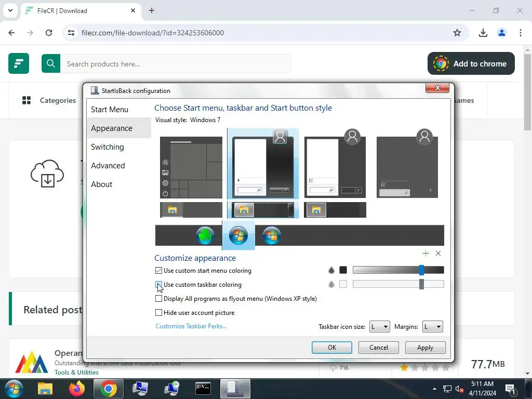Open the Categories menu on FileCR
The height and width of the screenshot is (399, 532).
coord(49,100)
